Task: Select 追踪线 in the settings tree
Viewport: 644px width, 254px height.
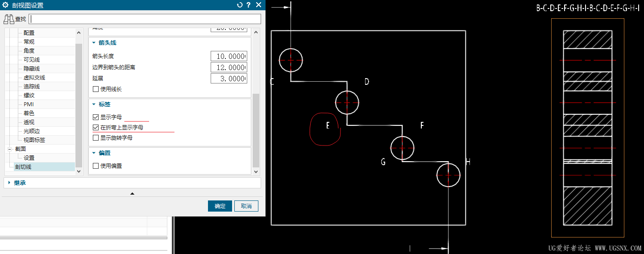Action: coord(32,86)
